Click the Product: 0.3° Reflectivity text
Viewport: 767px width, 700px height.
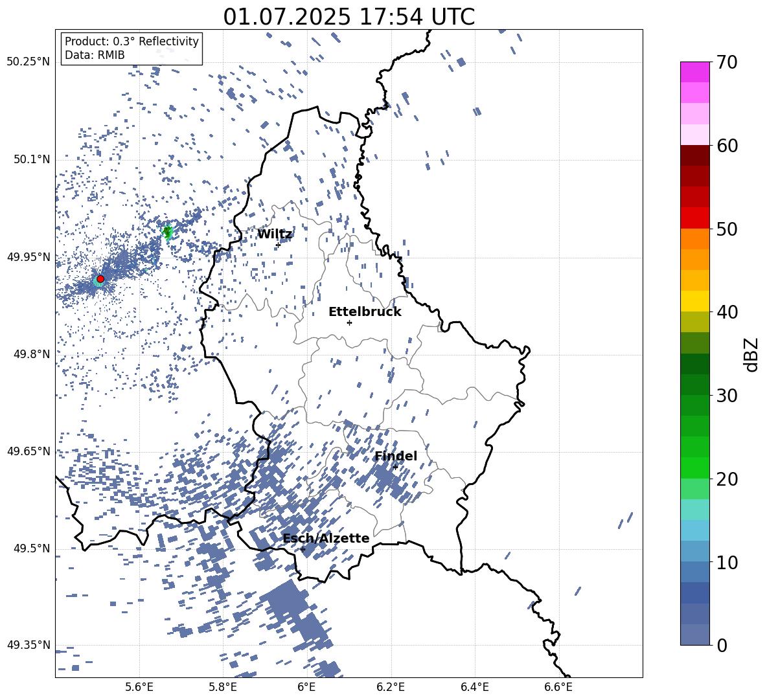[x=132, y=41]
